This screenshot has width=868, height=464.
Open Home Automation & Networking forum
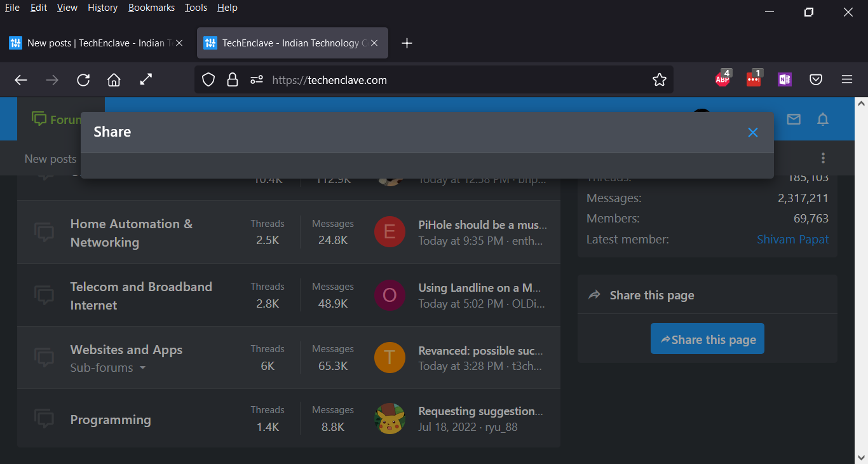(132, 233)
